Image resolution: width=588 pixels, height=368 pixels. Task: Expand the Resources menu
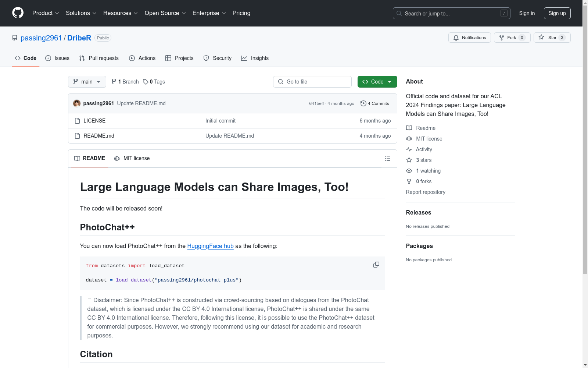[121, 13]
